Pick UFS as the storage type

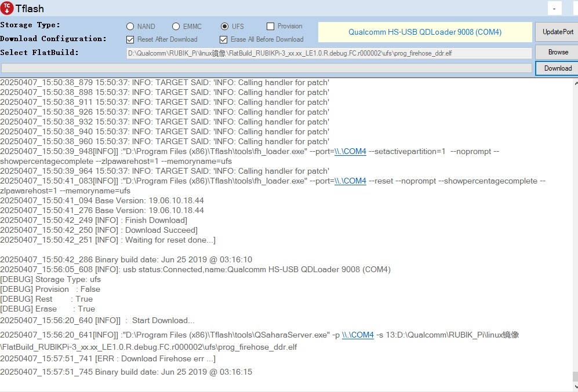[x=224, y=27]
